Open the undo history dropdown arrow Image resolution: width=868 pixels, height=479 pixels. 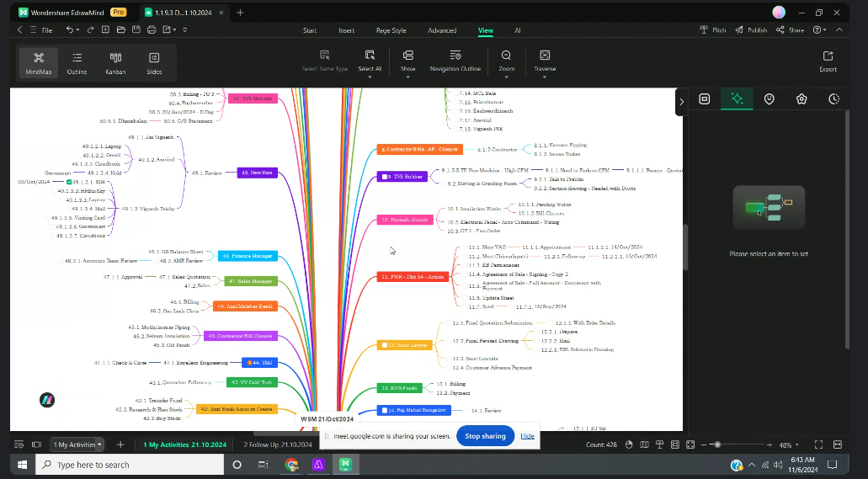click(x=77, y=30)
